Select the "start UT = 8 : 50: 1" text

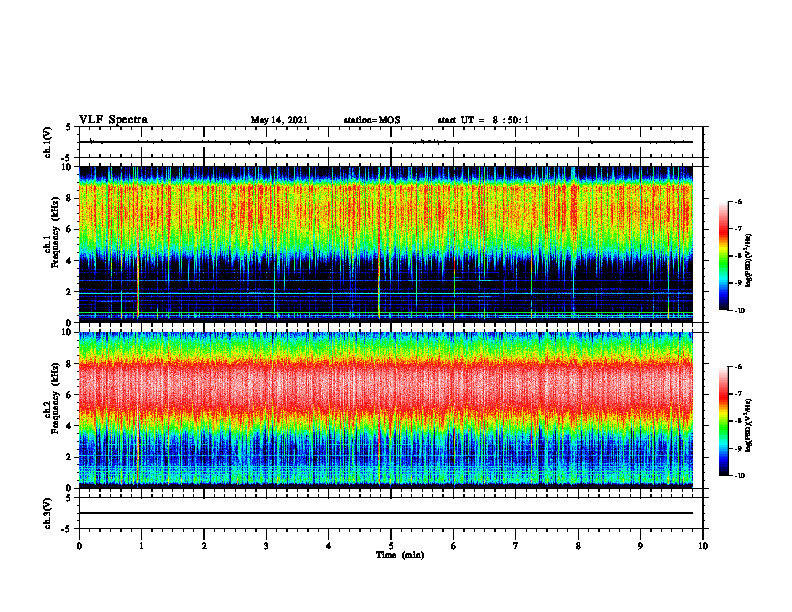pos(483,120)
